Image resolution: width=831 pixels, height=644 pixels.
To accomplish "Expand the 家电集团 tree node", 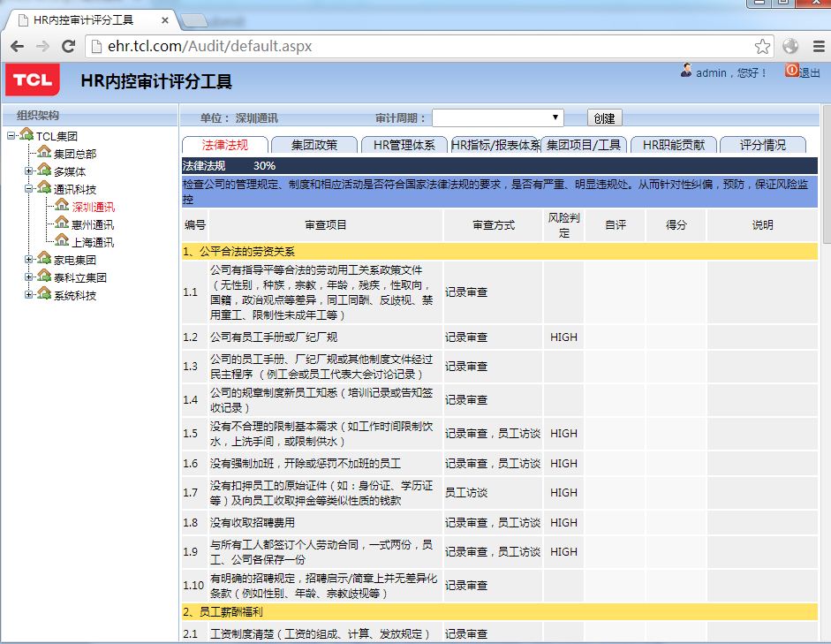I will (x=28, y=259).
